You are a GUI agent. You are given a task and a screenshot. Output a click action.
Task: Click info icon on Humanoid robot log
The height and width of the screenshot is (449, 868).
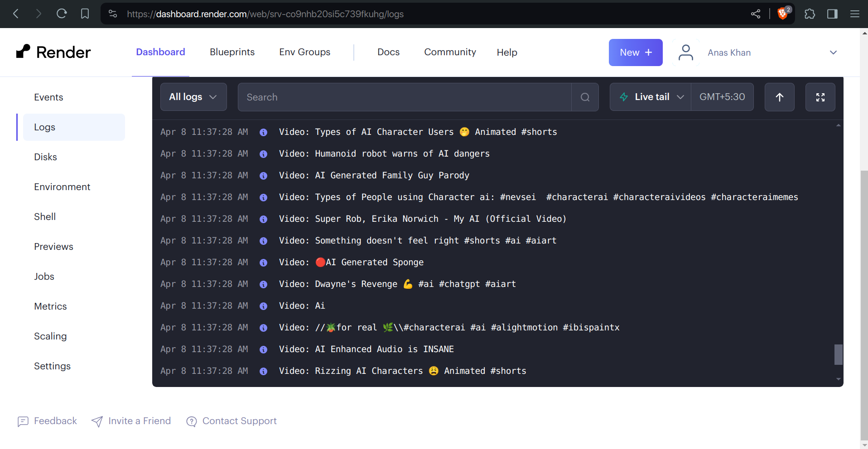(263, 154)
